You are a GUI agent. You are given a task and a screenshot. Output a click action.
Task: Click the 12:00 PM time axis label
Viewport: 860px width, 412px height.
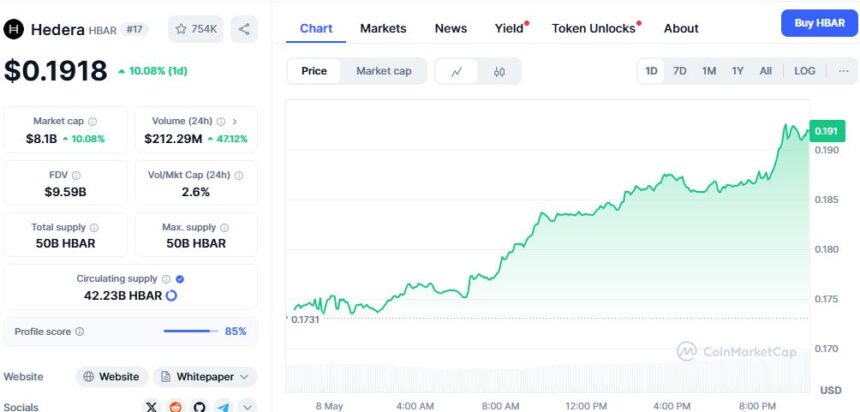(586, 407)
